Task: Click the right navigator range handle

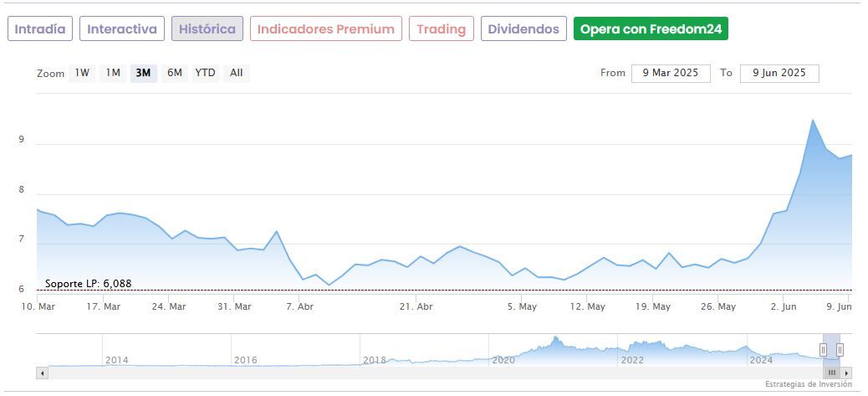Action: (x=840, y=350)
